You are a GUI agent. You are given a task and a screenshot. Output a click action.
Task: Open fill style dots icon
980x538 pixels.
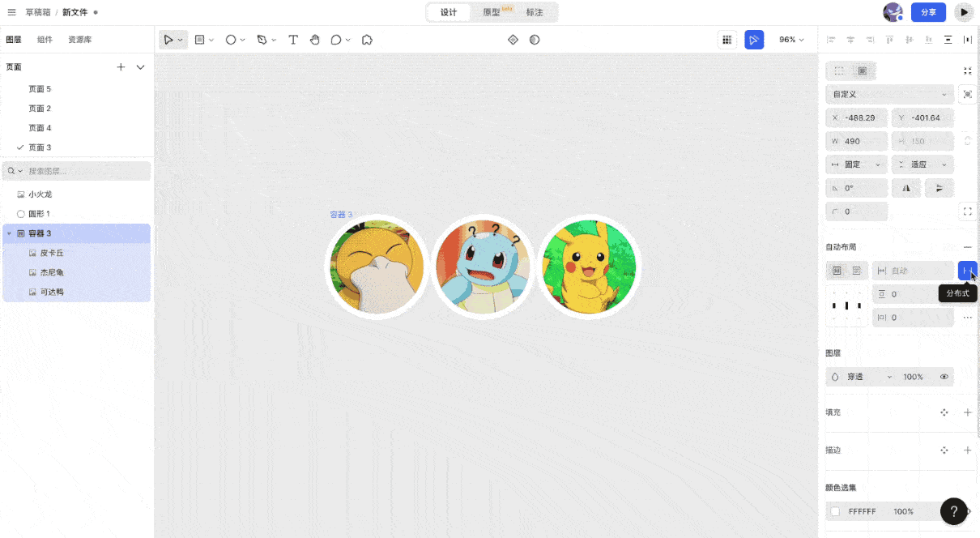tap(944, 412)
